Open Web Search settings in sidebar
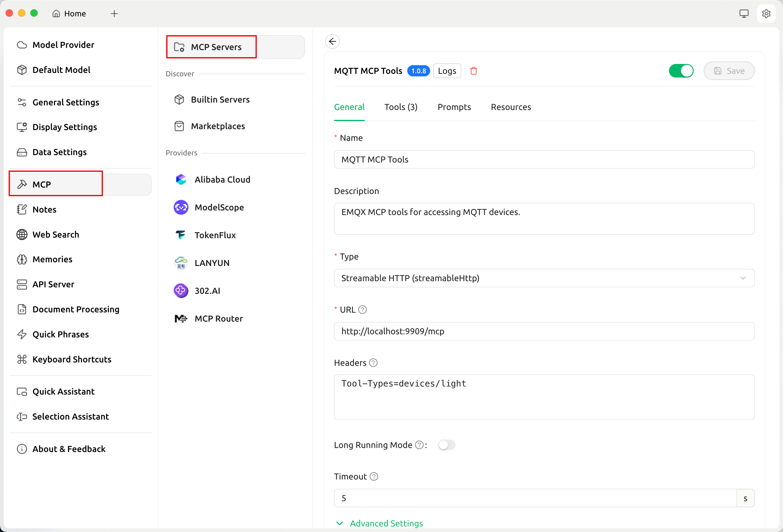783x532 pixels. coord(56,234)
